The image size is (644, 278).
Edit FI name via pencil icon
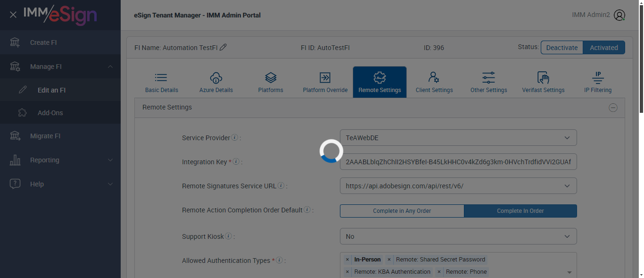[x=223, y=47]
